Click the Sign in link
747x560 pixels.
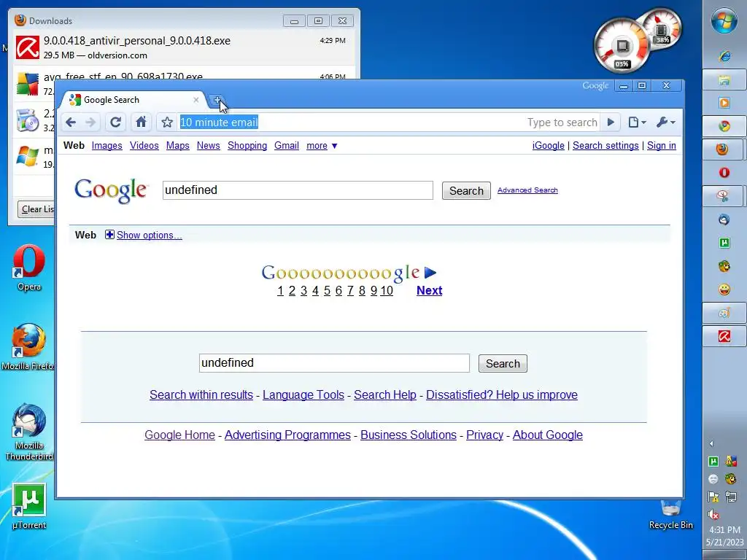pyautogui.click(x=661, y=146)
